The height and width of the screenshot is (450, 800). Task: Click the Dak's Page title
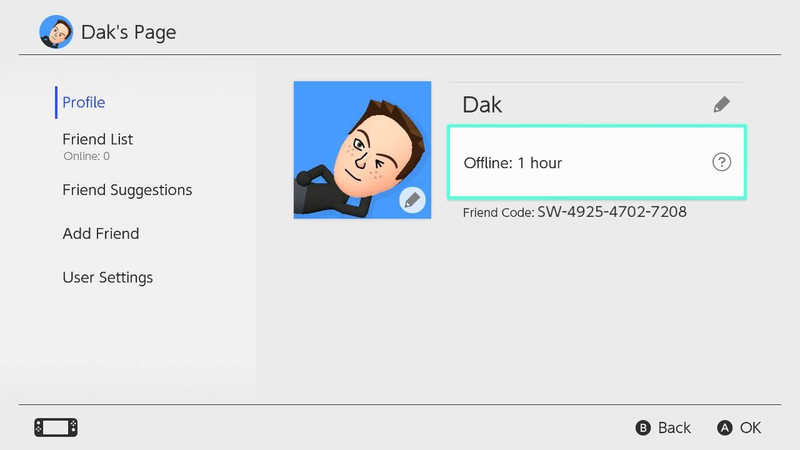[129, 33]
